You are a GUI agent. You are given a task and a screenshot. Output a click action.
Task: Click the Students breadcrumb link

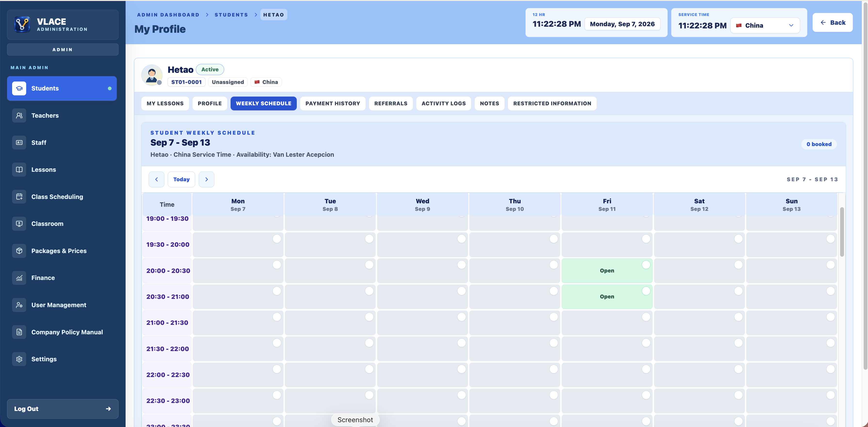(231, 15)
